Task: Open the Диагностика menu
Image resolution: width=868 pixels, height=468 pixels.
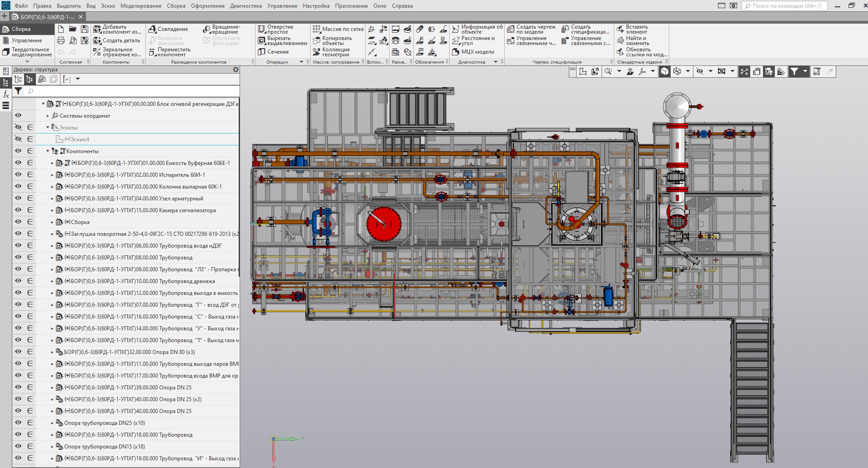Action: (x=246, y=6)
